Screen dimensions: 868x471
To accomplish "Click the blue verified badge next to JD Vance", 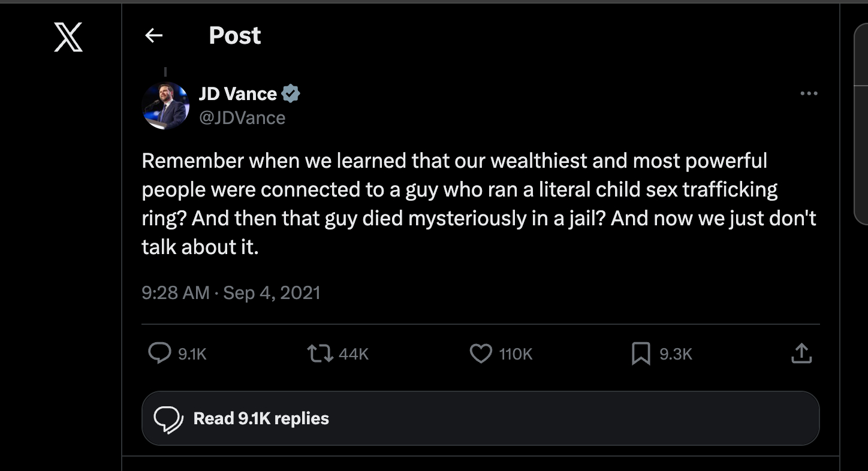I will point(291,93).
